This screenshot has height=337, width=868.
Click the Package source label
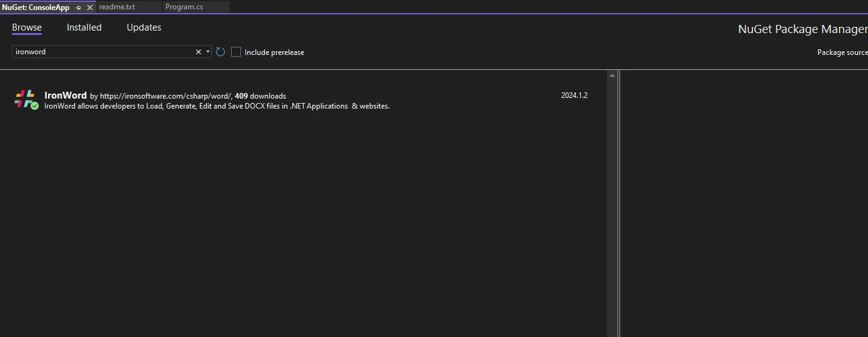[x=842, y=52]
